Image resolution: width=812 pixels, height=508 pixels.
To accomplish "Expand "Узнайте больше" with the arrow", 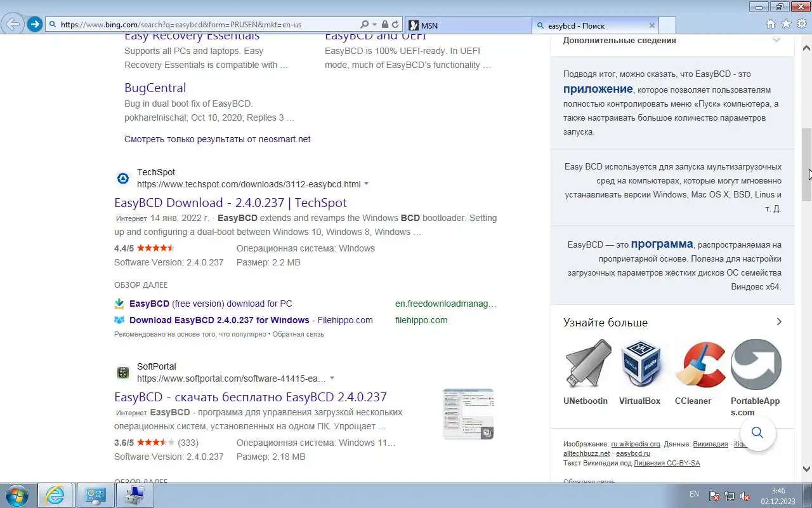I will click(779, 322).
